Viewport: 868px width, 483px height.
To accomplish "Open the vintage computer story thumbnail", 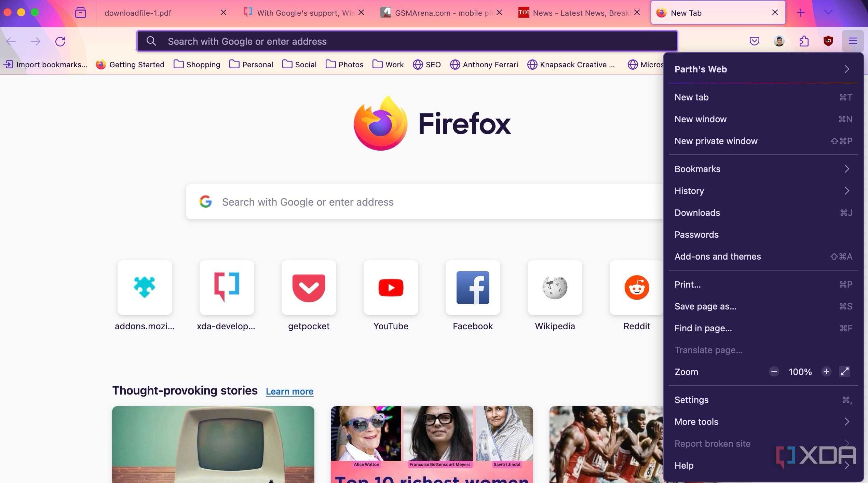I will [x=213, y=444].
